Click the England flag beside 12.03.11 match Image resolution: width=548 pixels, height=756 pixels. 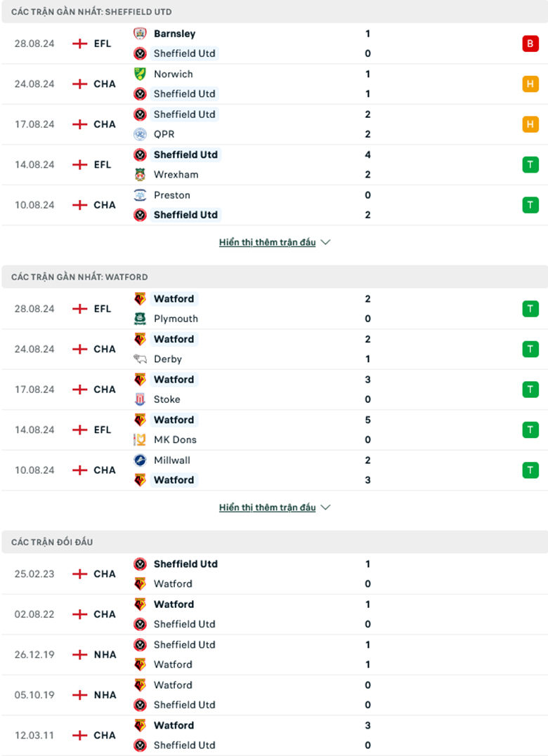click(79, 735)
